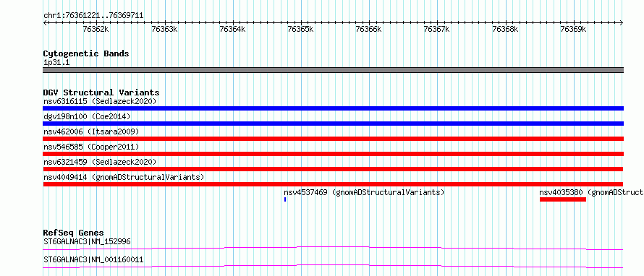Click the nsv6321459 (Sedlazeck2020) red bar
Viewport: 644px width, 276px height.
click(333, 169)
